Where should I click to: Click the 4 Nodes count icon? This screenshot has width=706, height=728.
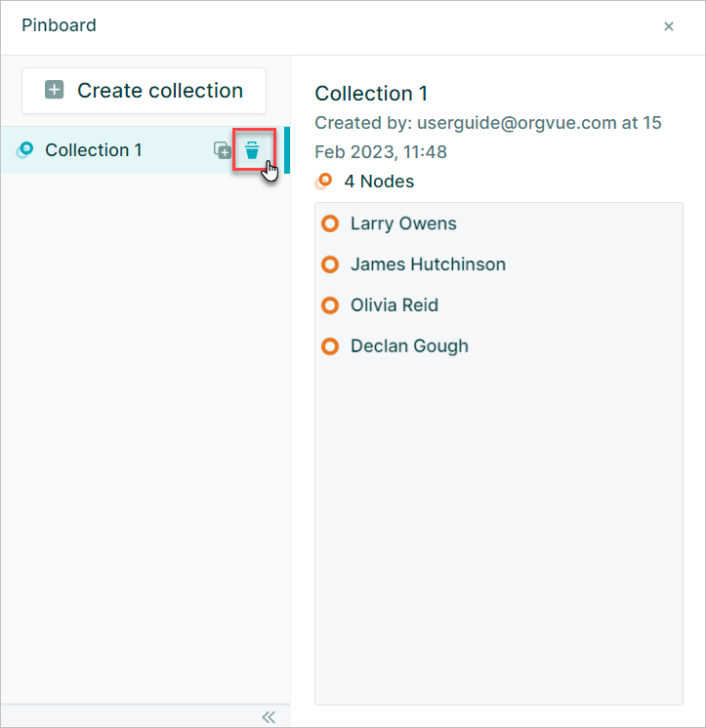(324, 182)
